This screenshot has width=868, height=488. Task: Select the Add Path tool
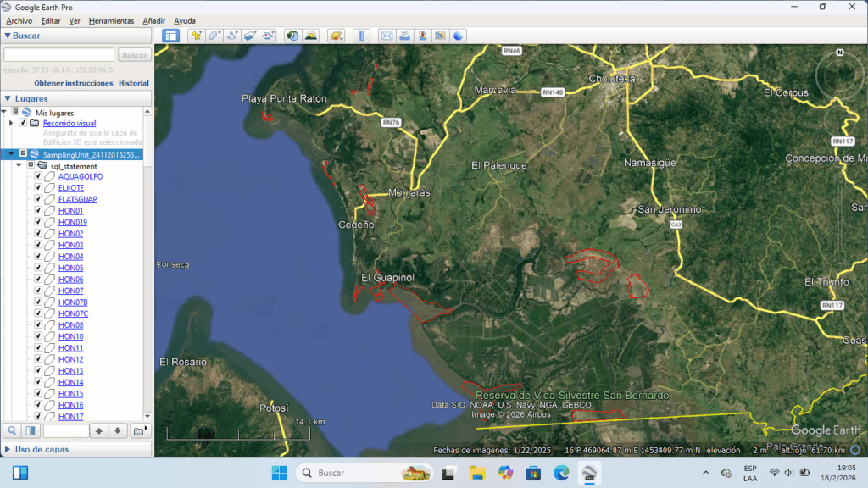[x=232, y=36]
